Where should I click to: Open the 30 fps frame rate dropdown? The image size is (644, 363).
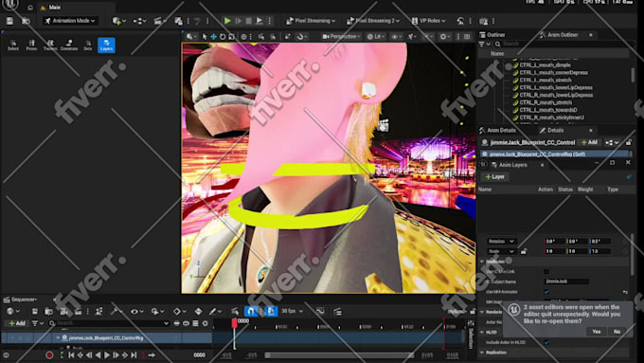tap(292, 311)
